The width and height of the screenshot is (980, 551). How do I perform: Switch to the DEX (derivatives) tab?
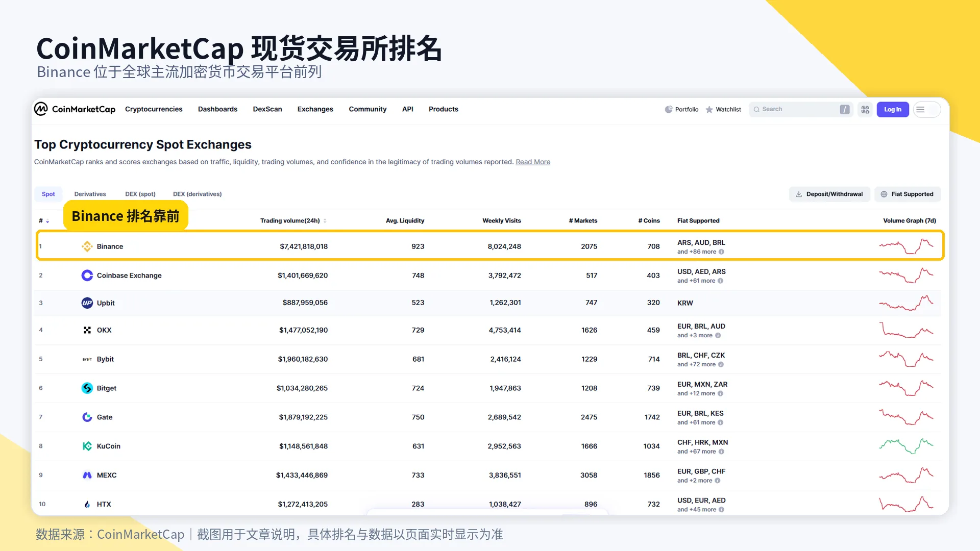point(198,194)
